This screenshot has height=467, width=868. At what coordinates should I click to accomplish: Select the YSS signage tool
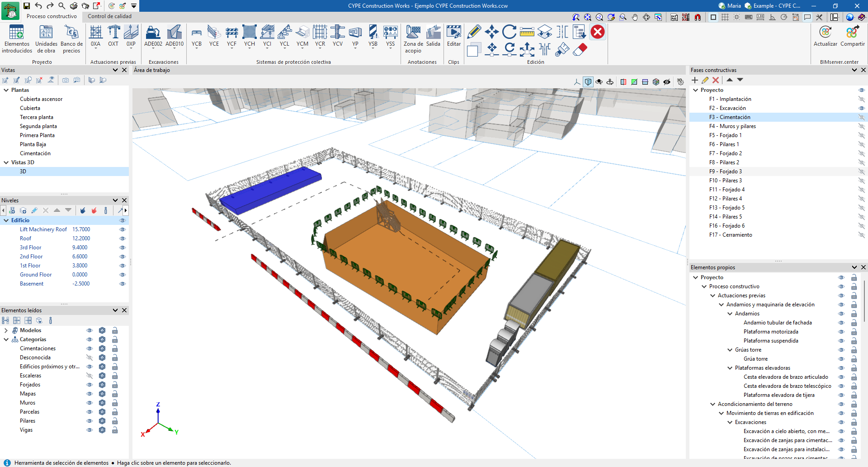pyautogui.click(x=390, y=36)
